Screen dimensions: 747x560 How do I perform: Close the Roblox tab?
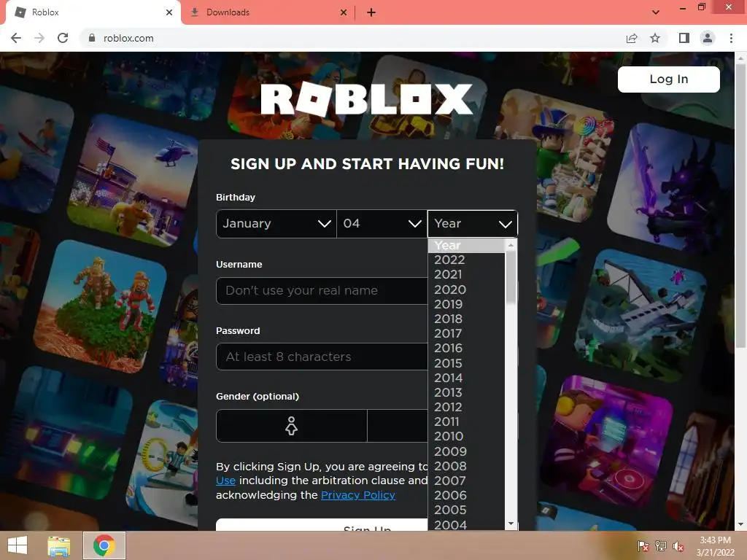pos(169,12)
